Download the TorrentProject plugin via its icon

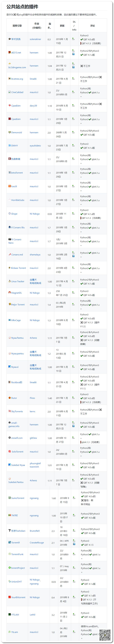(x=74, y=568)
